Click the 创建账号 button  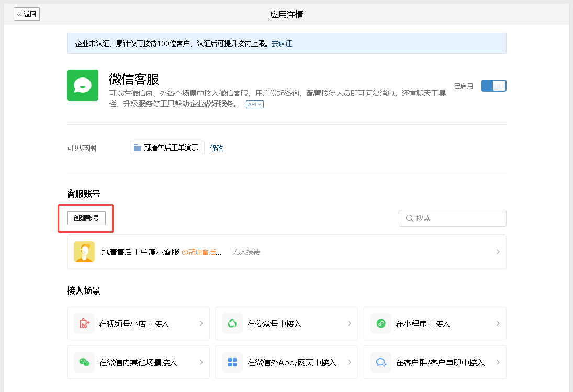click(86, 218)
